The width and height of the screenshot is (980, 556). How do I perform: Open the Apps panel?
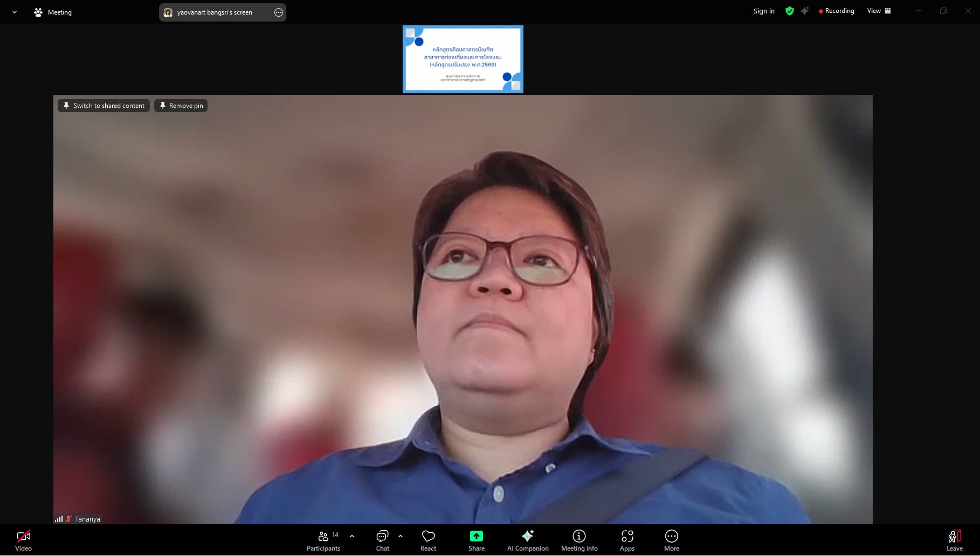click(627, 540)
